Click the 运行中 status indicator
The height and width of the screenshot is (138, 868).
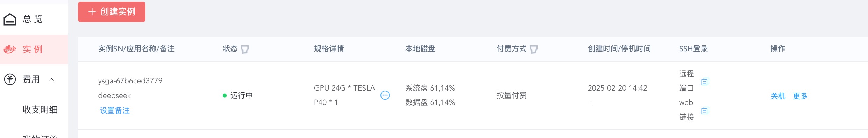tap(238, 95)
